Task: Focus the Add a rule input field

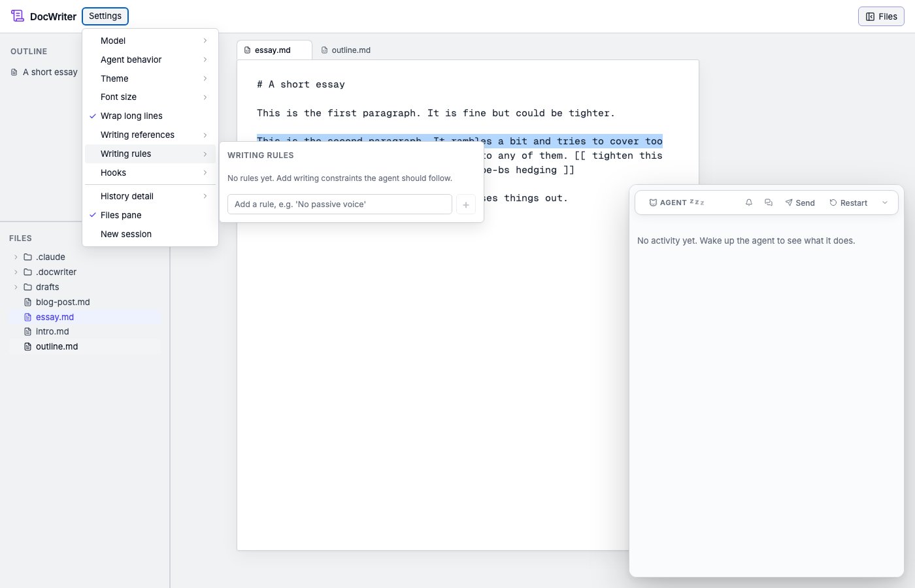Action: 340,204
